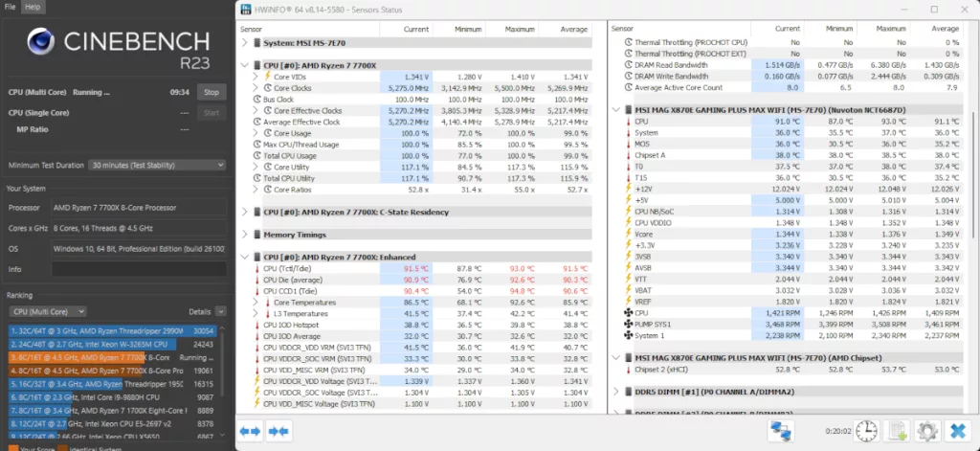Expand the DDR5 DIMM [#1] section
The height and width of the screenshot is (451, 980).
point(616,392)
